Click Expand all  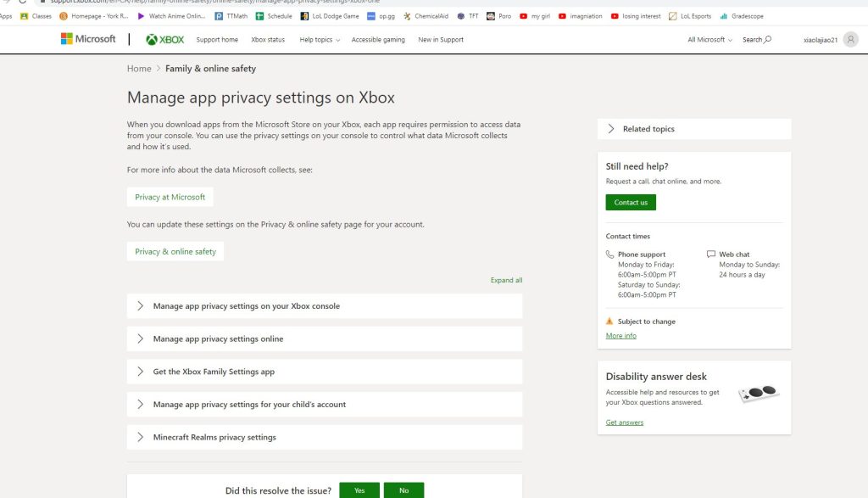click(x=506, y=280)
